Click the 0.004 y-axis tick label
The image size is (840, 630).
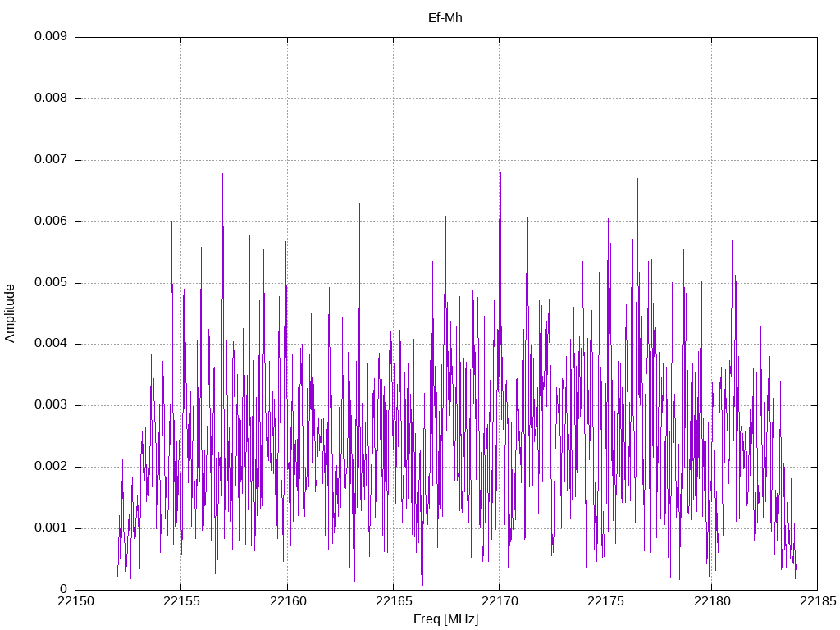(51, 344)
